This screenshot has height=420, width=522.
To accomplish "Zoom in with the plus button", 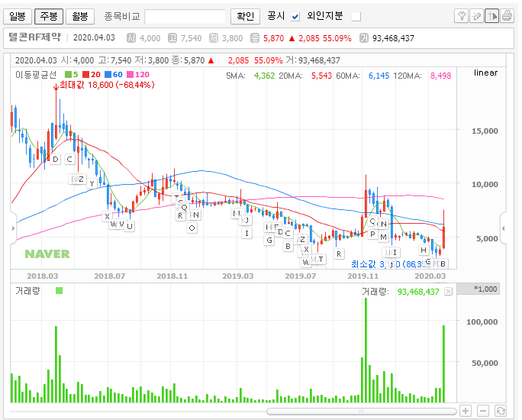I will [466, 411].
